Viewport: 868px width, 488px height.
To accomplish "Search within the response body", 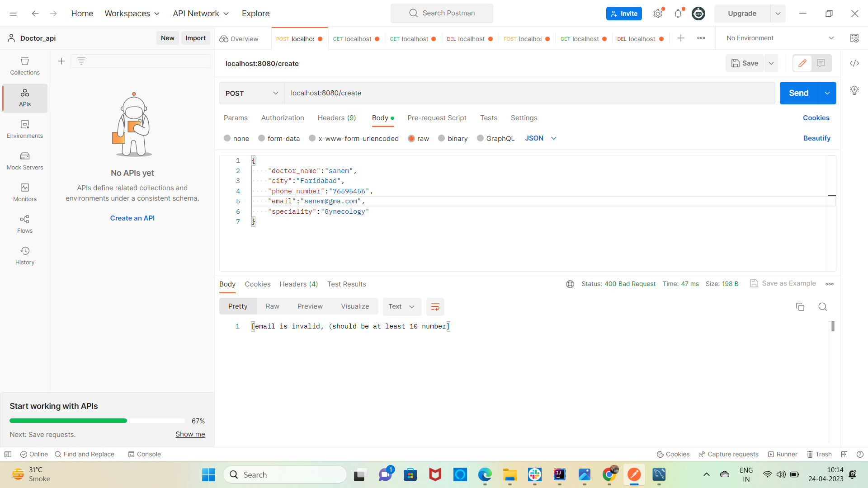I will pyautogui.click(x=823, y=307).
